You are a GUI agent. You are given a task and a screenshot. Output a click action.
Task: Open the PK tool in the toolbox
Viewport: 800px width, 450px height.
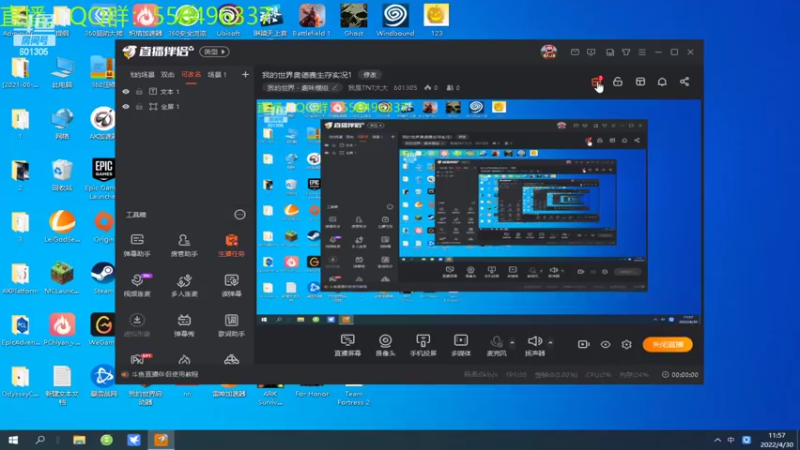pyautogui.click(x=138, y=359)
